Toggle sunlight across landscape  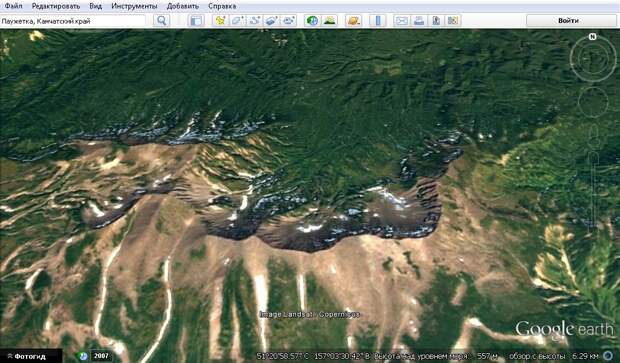(x=329, y=21)
